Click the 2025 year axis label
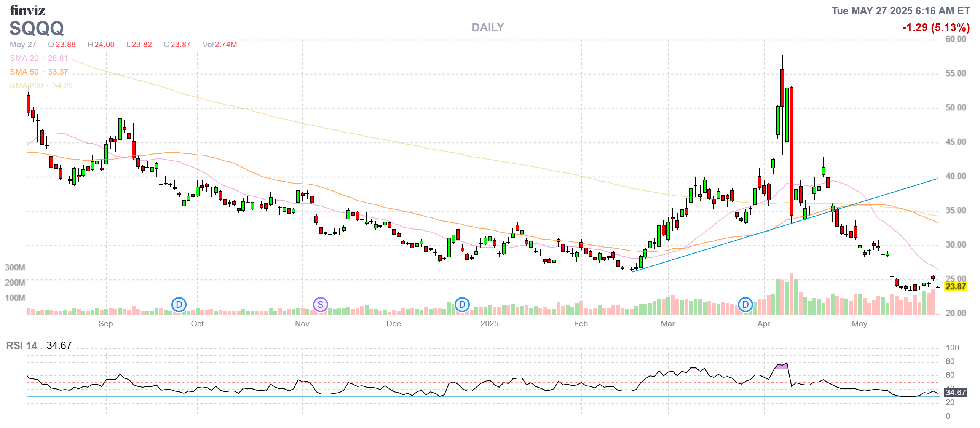Viewport: 980px width, 428px height. pos(489,324)
